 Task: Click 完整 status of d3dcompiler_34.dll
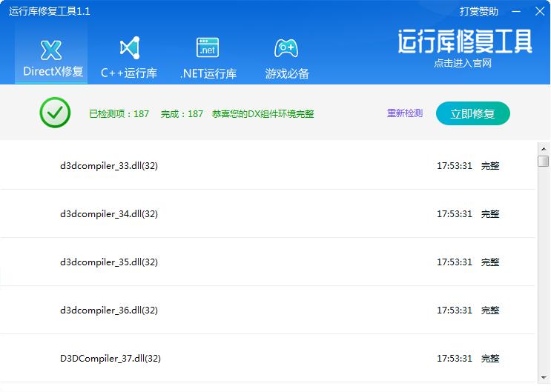(x=490, y=213)
